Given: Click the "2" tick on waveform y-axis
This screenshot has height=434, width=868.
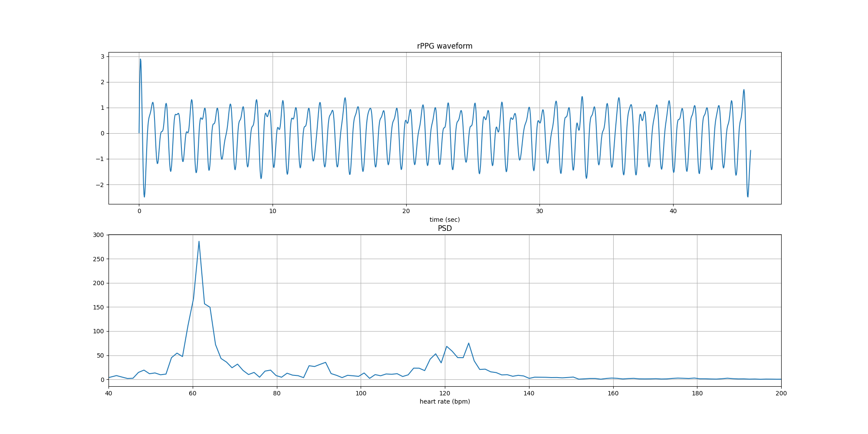Looking at the screenshot, I should 102,82.
